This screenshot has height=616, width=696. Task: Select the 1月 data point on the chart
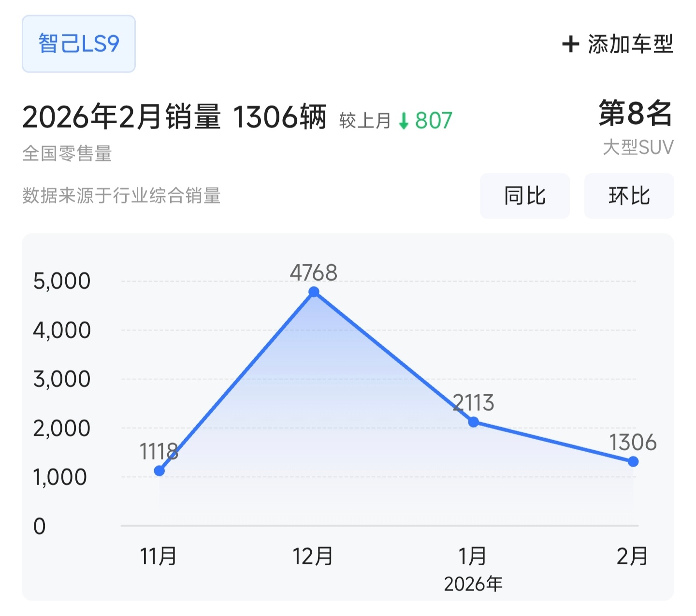474,422
